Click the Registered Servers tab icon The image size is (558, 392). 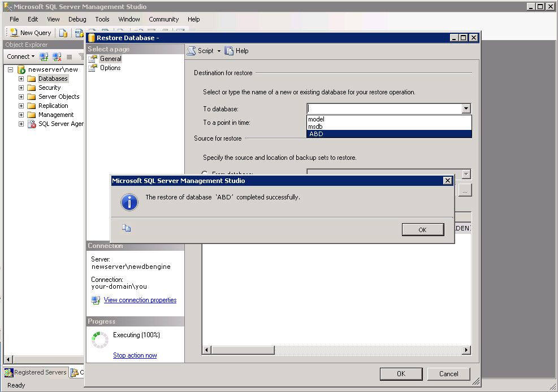(x=8, y=372)
